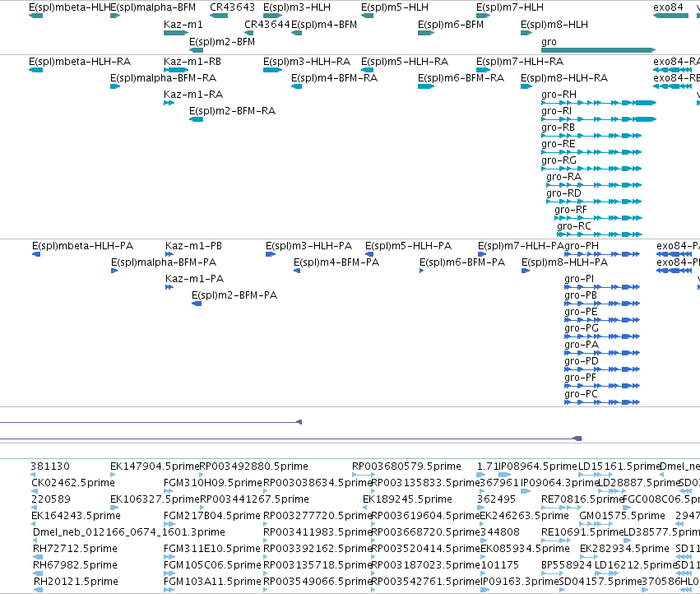The height and width of the screenshot is (594, 700).
Task: Select the gro-RI transcript model
Action: pyautogui.click(x=598, y=119)
